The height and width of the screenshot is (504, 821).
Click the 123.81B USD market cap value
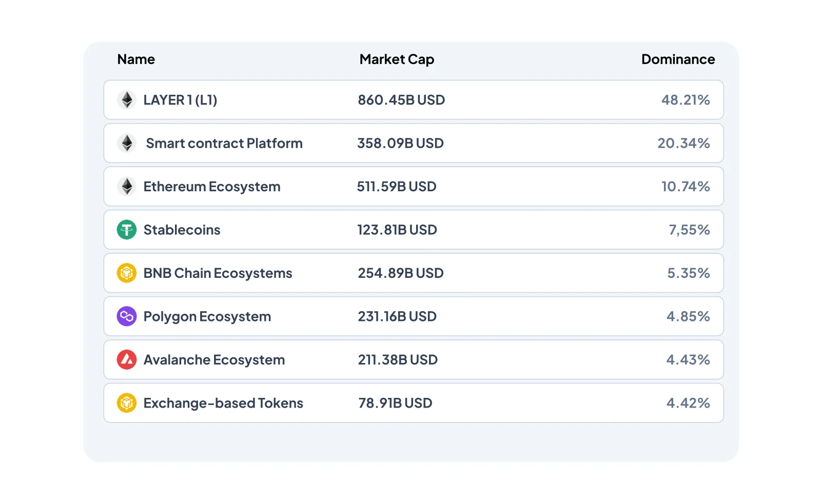point(397,230)
